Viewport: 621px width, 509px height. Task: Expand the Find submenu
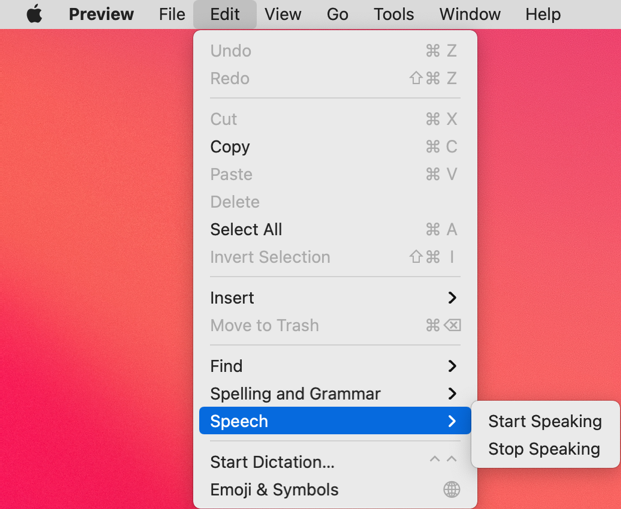pos(335,366)
